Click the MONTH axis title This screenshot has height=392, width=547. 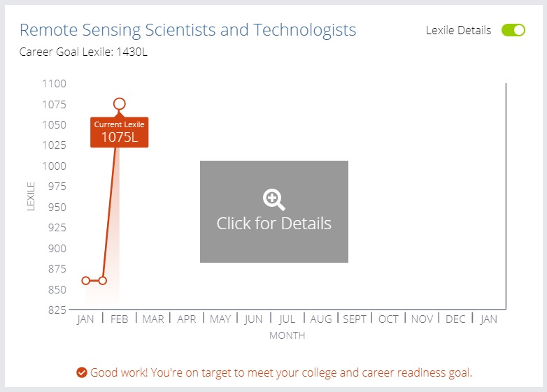[x=287, y=335]
